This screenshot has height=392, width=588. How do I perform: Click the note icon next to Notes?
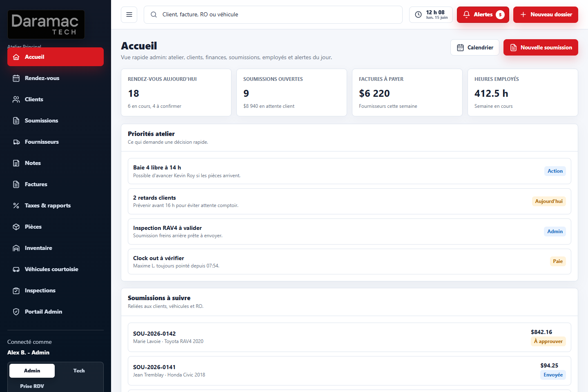point(16,163)
